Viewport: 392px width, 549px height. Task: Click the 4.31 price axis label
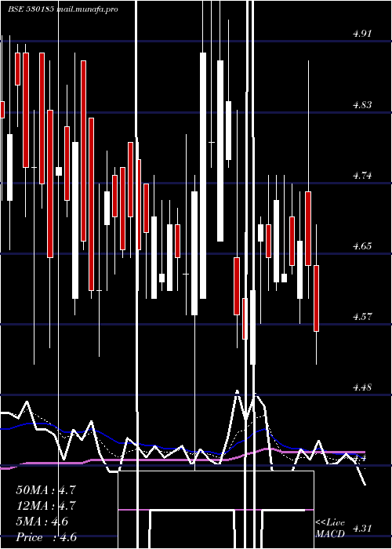[362, 529]
